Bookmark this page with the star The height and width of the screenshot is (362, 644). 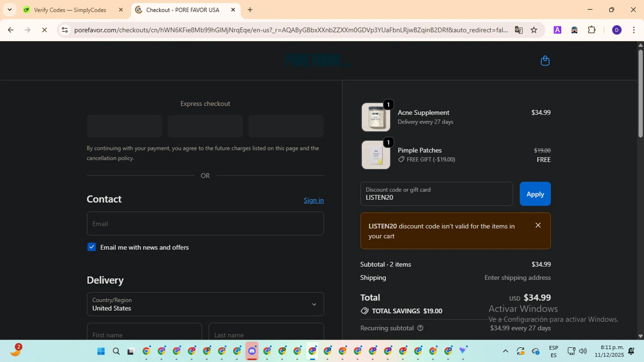point(534,30)
